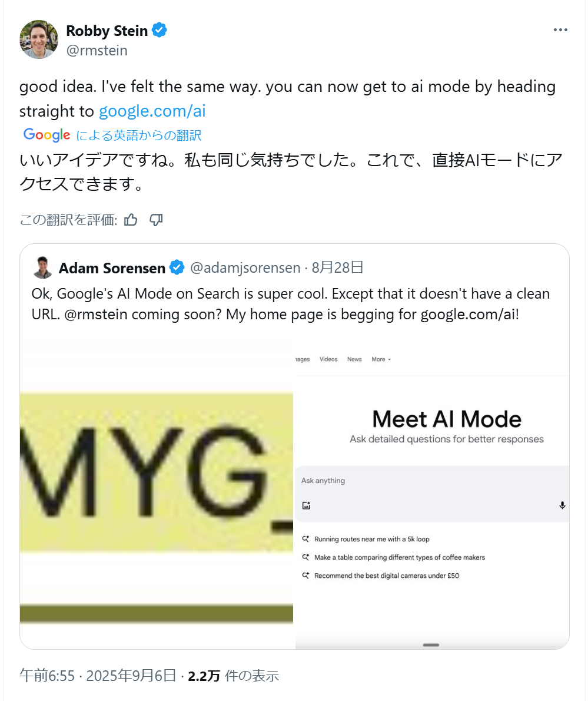Open the three-dot more options menu

[x=560, y=30]
